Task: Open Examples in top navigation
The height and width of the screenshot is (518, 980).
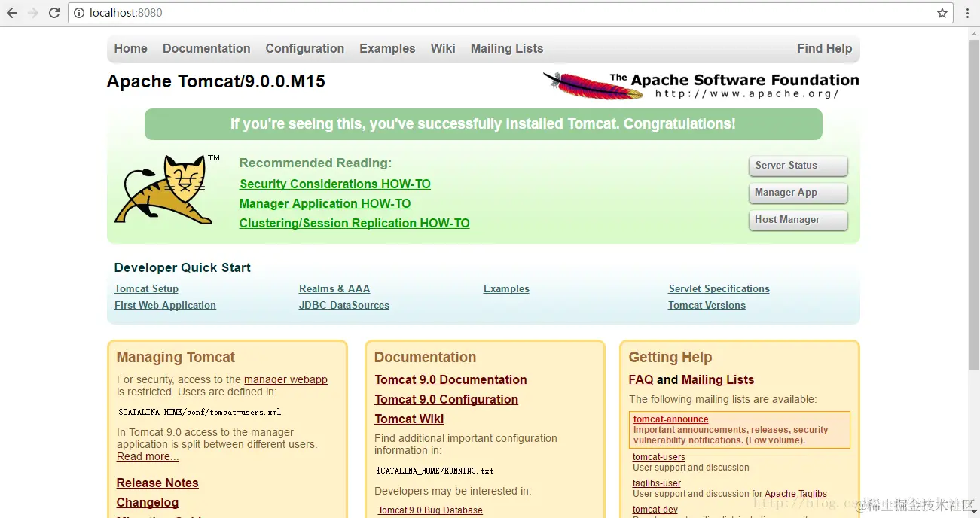Action: 387,48
